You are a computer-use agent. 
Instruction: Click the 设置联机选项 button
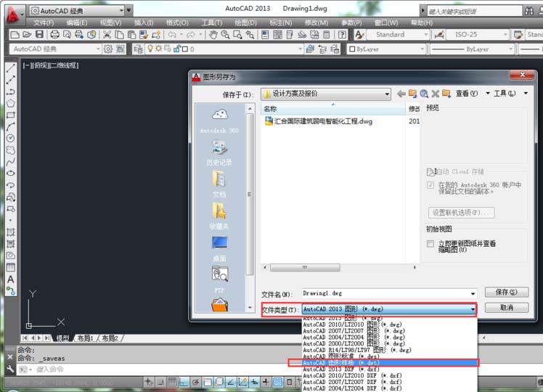(461, 213)
